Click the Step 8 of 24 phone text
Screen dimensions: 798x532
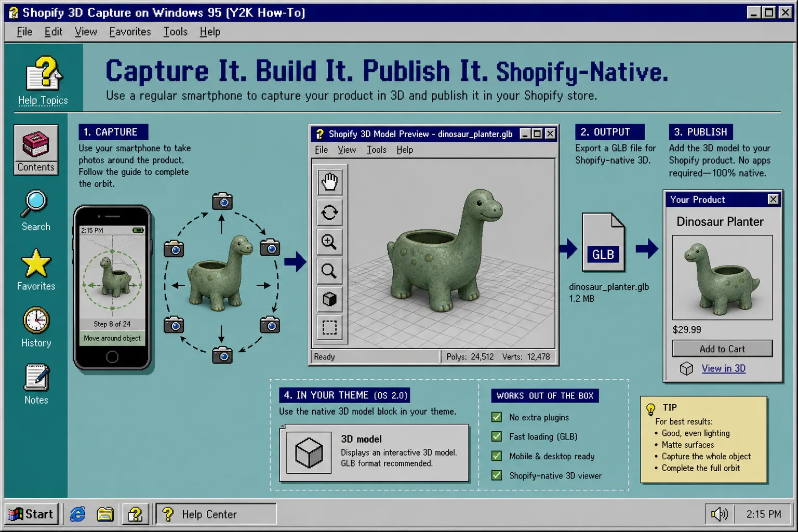click(112, 324)
